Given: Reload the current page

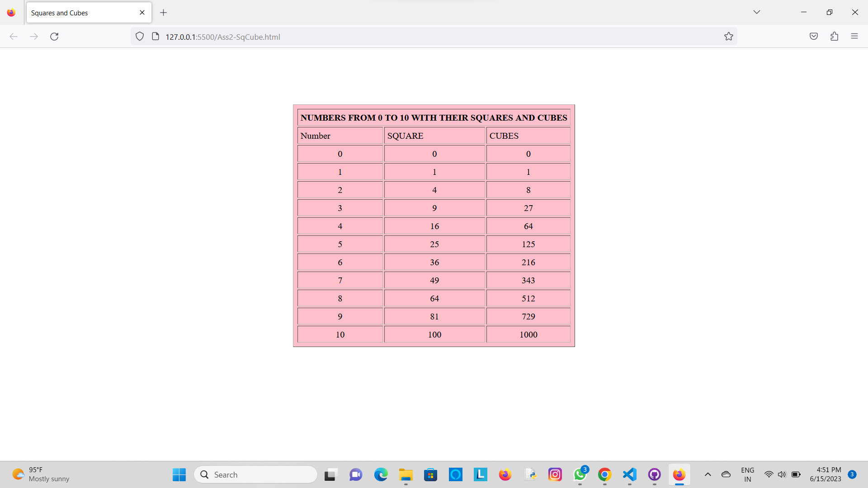Looking at the screenshot, I should pyautogui.click(x=54, y=37).
